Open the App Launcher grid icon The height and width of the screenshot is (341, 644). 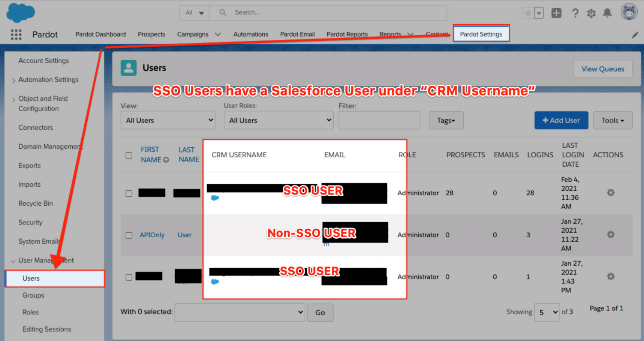(x=16, y=34)
